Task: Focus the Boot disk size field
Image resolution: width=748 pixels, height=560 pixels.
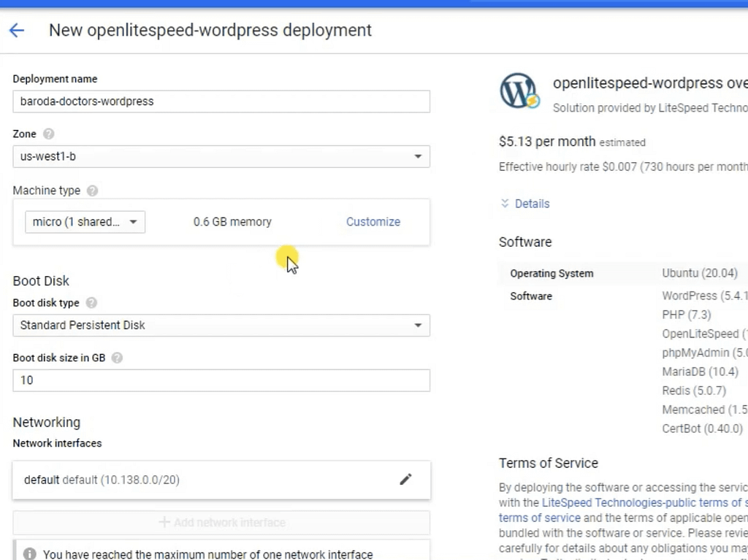Action: click(221, 380)
